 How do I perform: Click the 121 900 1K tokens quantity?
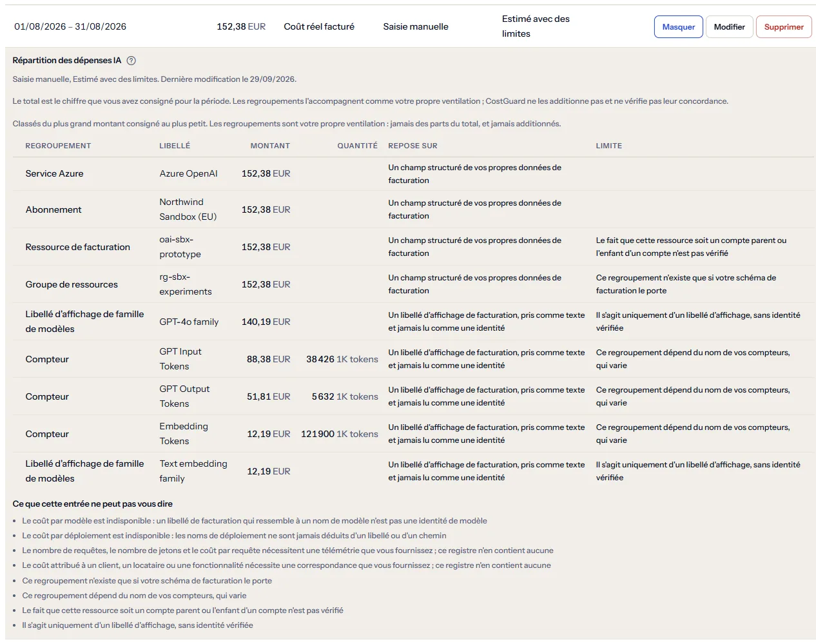point(340,434)
